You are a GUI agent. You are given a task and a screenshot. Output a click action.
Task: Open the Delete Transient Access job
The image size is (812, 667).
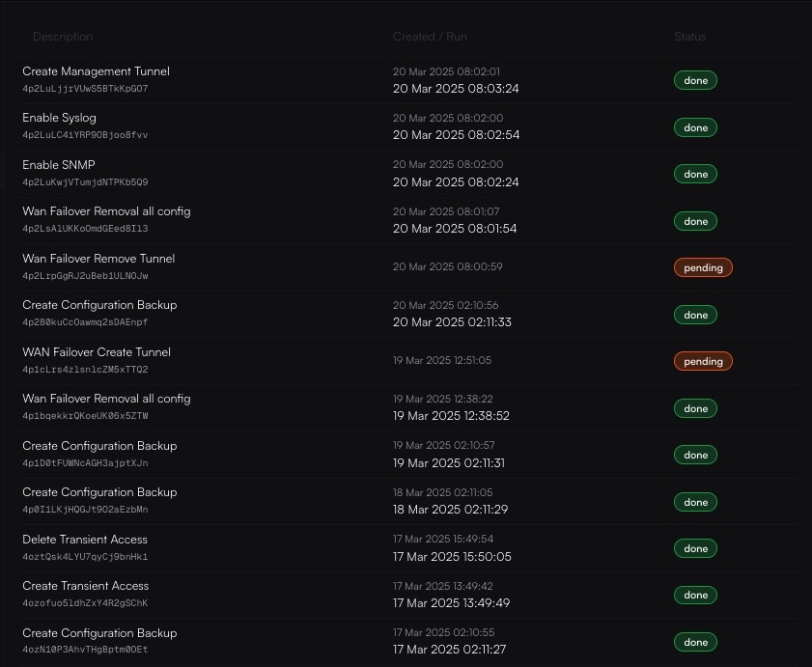[85, 539]
